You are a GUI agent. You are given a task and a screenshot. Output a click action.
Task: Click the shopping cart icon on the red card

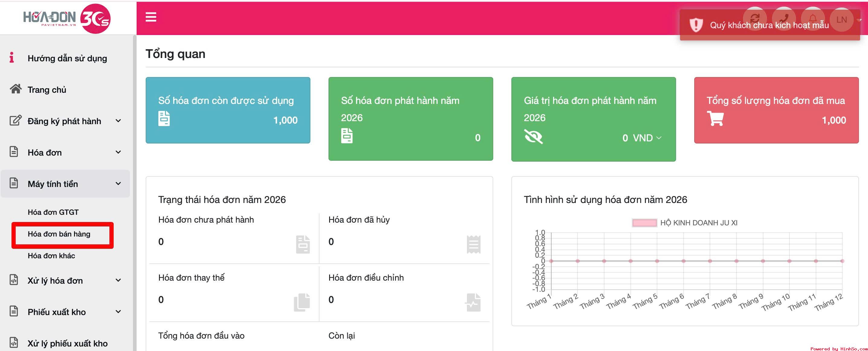(x=715, y=119)
